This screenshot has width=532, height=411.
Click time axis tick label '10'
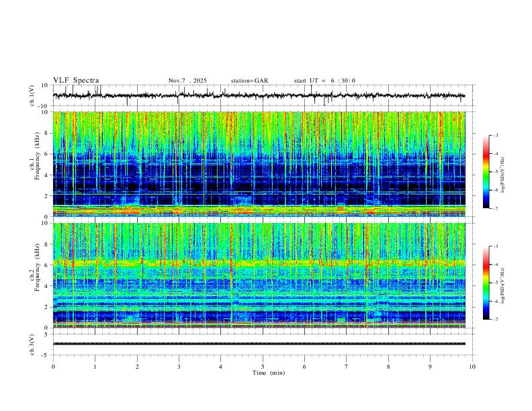(472, 367)
